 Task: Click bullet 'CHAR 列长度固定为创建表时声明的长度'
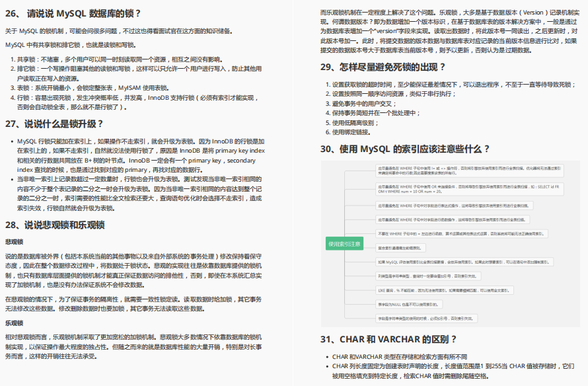click(x=453, y=371)
